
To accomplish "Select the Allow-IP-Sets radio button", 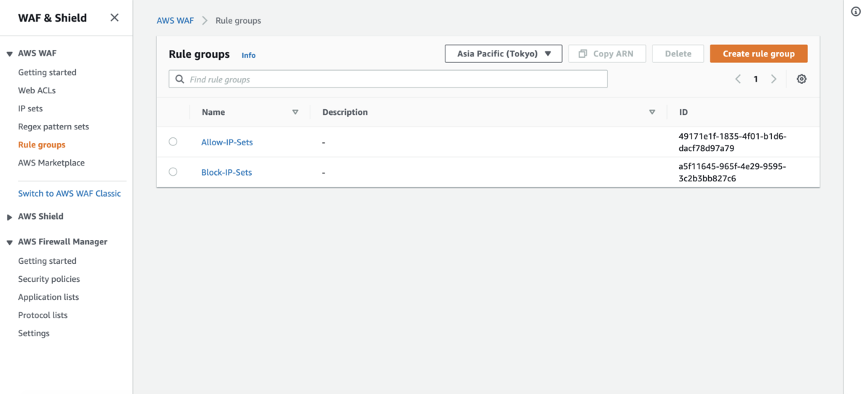I will coord(173,142).
